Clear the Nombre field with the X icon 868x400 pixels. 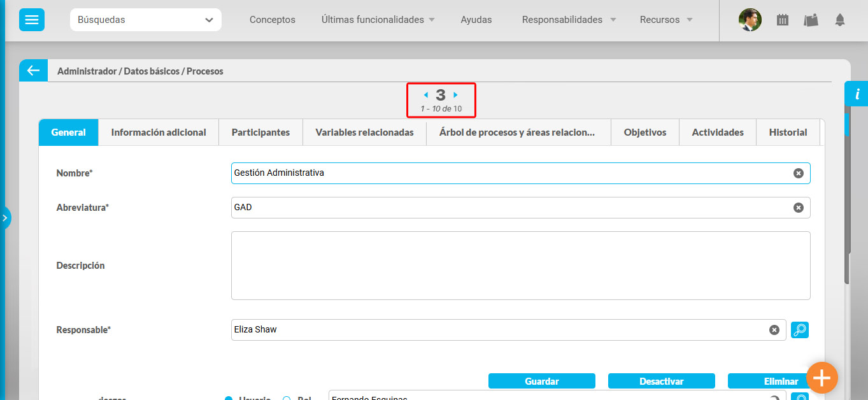coord(798,173)
